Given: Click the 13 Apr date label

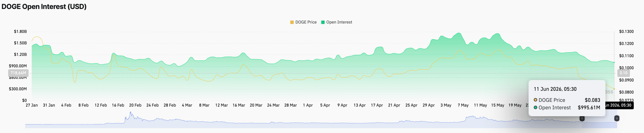Looking at the screenshot, I should 360,105.
